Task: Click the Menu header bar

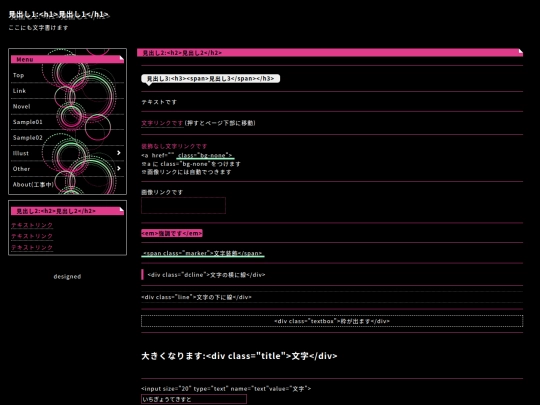Action: tap(67, 59)
